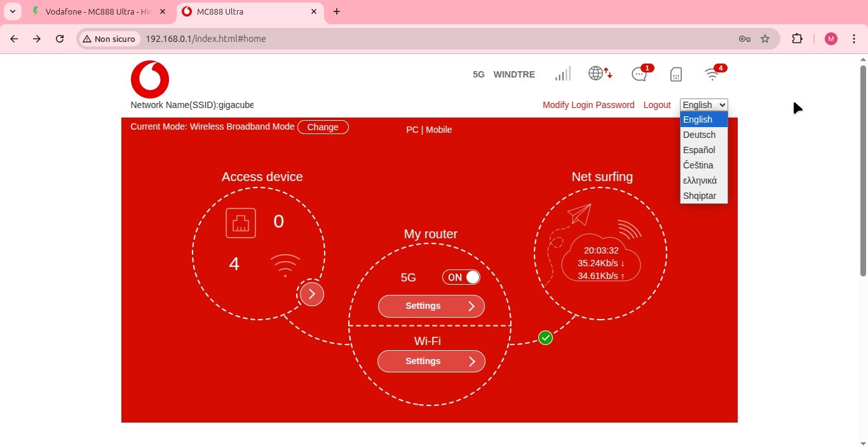Open Wi-Fi Settings button
The height and width of the screenshot is (448, 868).
[x=431, y=362]
